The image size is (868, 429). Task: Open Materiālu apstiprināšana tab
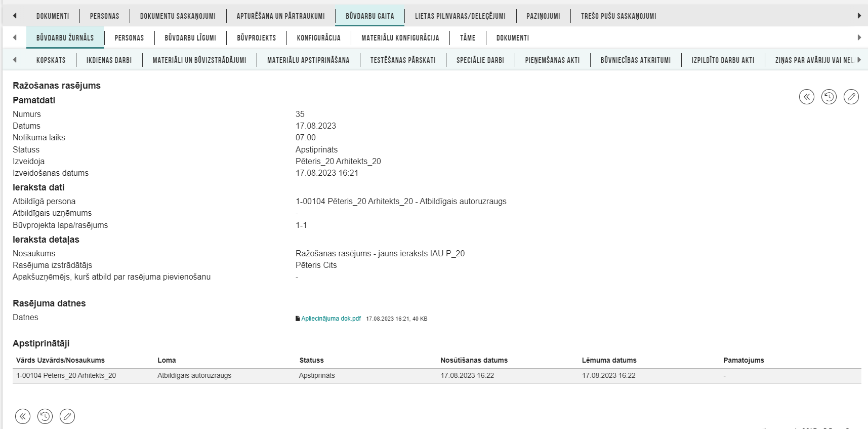(308, 60)
